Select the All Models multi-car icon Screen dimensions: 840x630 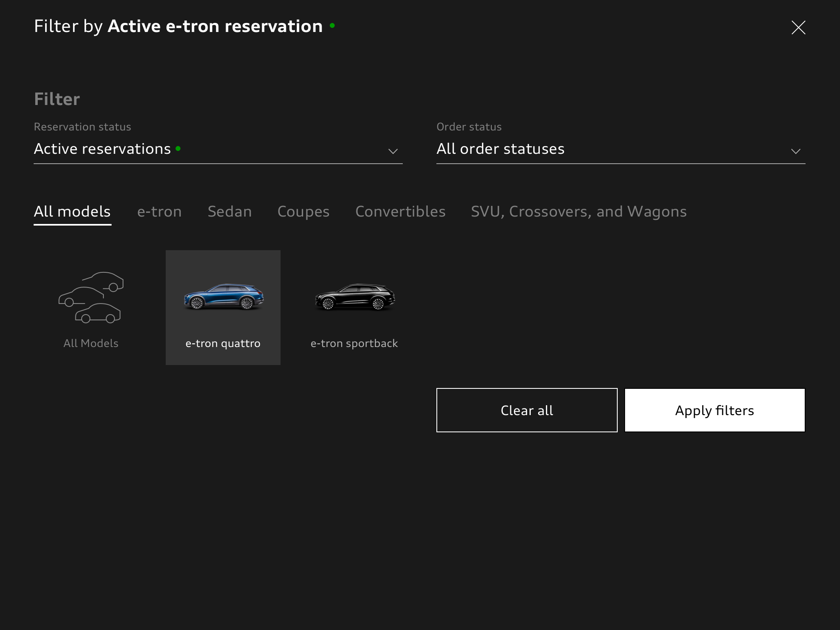coord(91,297)
